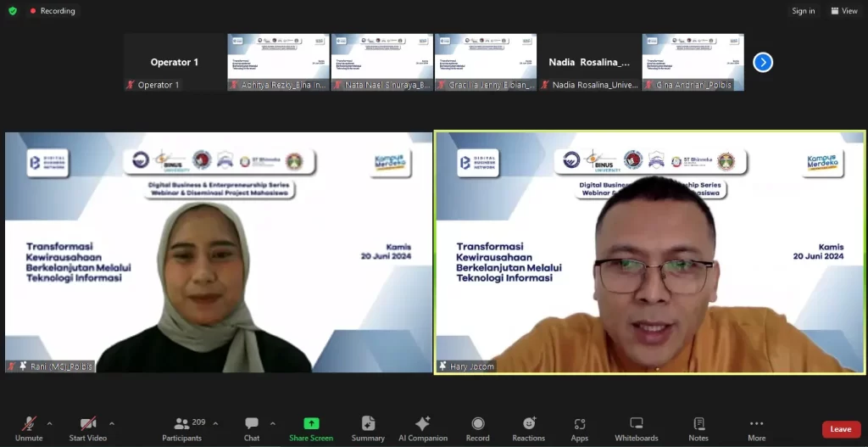Viewport: 868px width, 447px height.
Task: Click the green encryption shield icon
Action: (13, 11)
